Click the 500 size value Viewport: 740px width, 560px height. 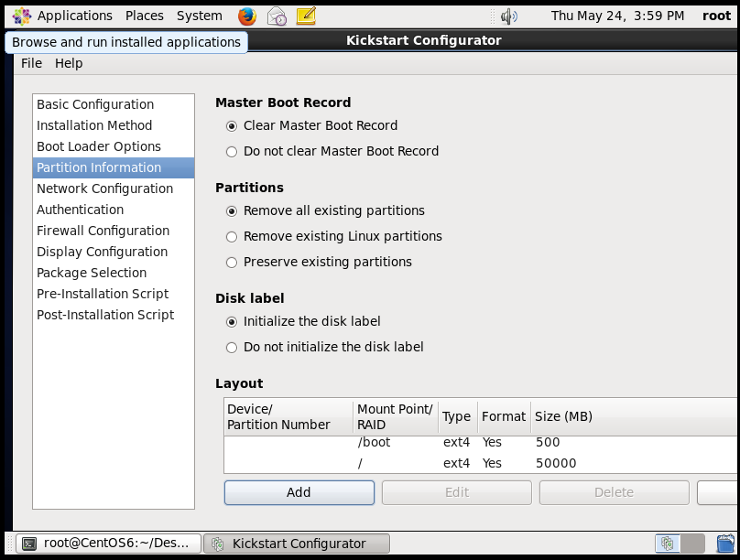548,442
